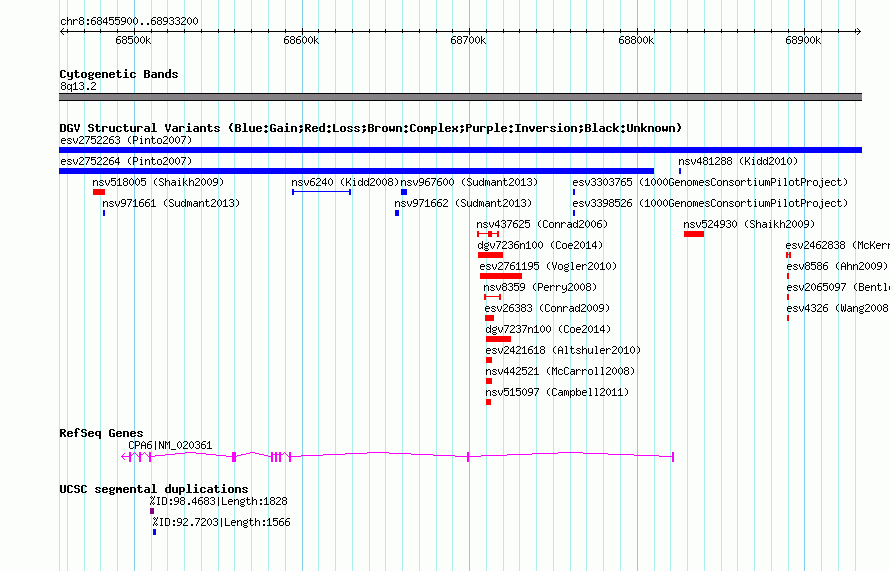The height and width of the screenshot is (571, 890).
Task: Open esv2761195 (Vogler2010) variant
Action: pos(548,266)
